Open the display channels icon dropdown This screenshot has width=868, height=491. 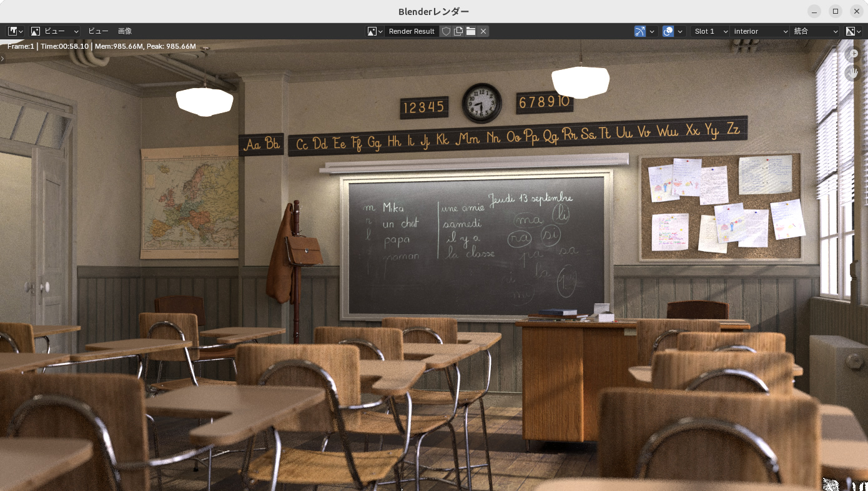click(853, 31)
